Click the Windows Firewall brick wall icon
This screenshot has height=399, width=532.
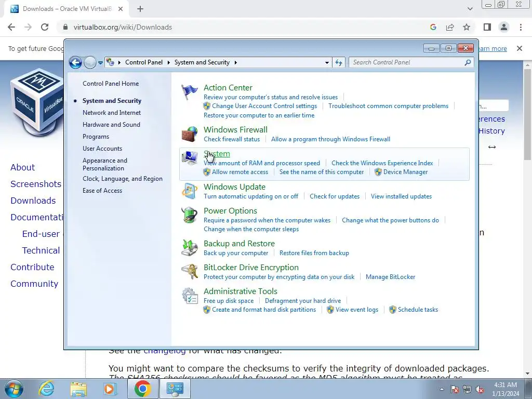click(x=189, y=134)
